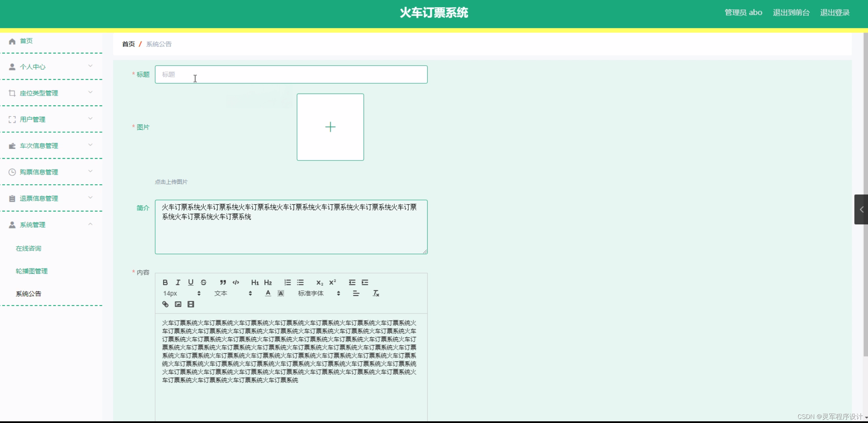Insert a blockquote in the editor

click(223, 282)
